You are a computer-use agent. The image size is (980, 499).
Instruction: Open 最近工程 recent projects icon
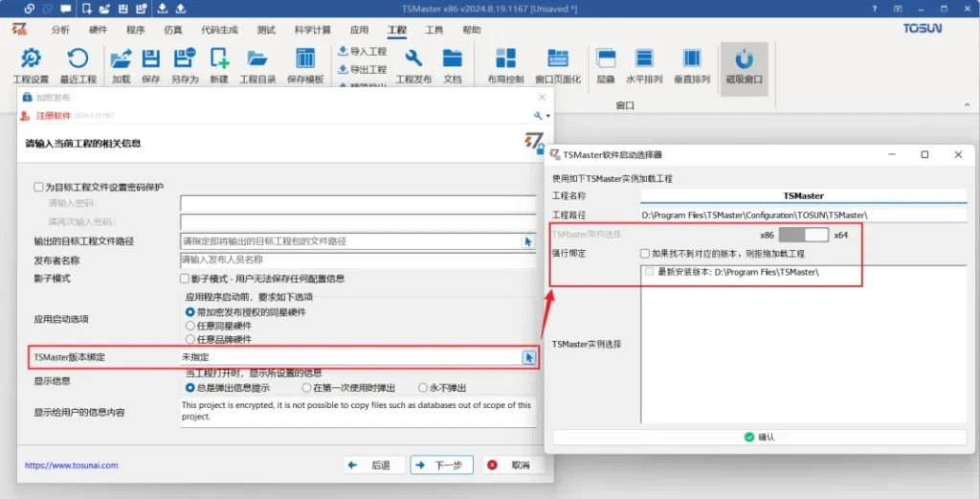click(x=78, y=58)
